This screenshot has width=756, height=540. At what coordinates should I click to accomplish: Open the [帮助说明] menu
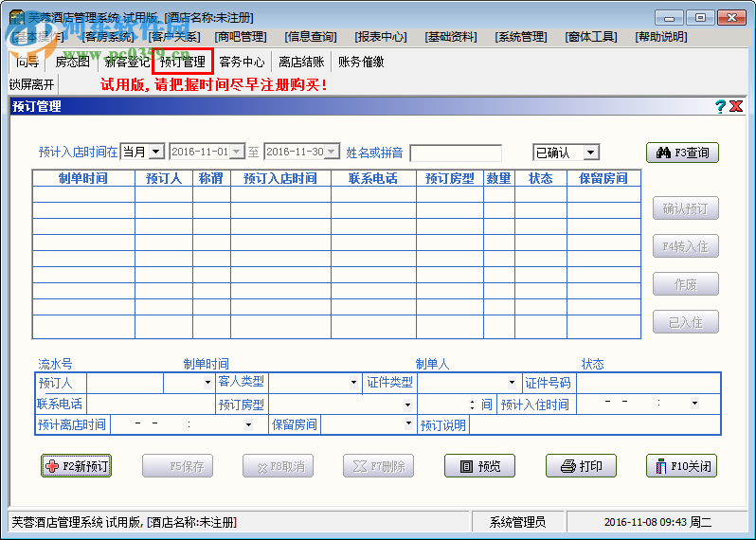pos(661,37)
